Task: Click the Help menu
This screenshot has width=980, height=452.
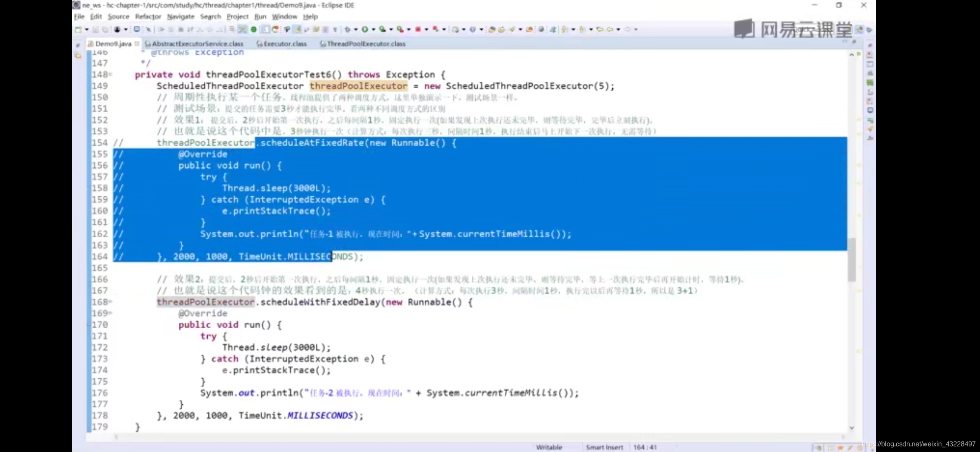Action: (310, 17)
